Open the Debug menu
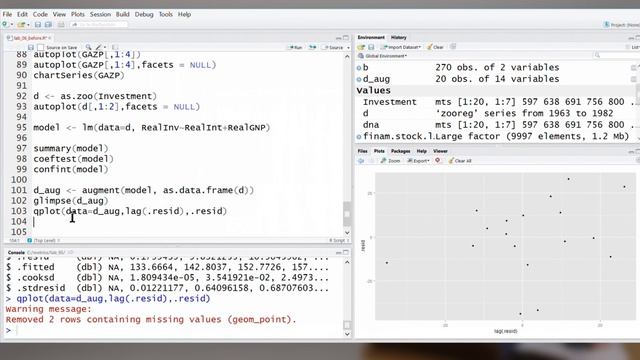The image size is (640, 360). (144, 14)
